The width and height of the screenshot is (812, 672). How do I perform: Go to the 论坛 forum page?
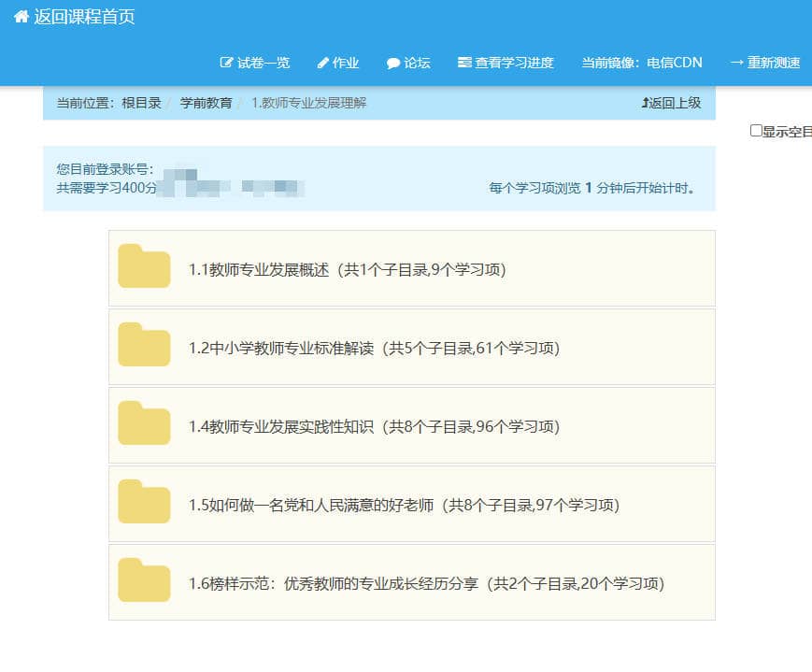[417, 63]
